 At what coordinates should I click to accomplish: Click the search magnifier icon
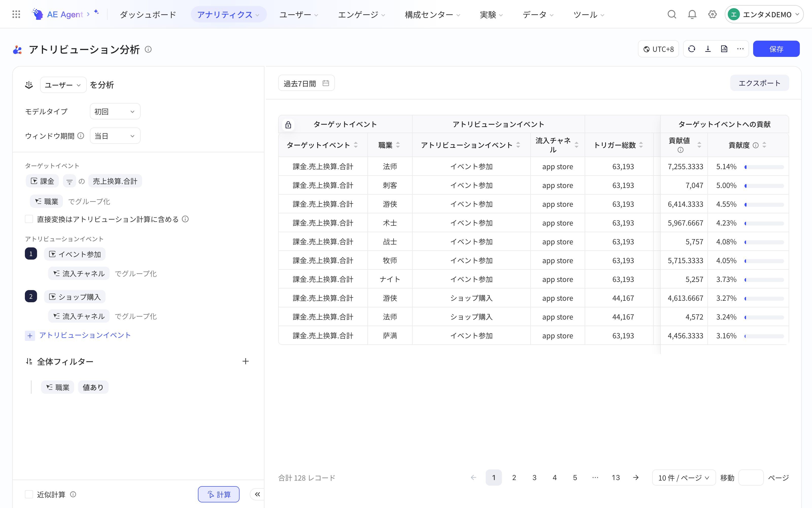672,14
